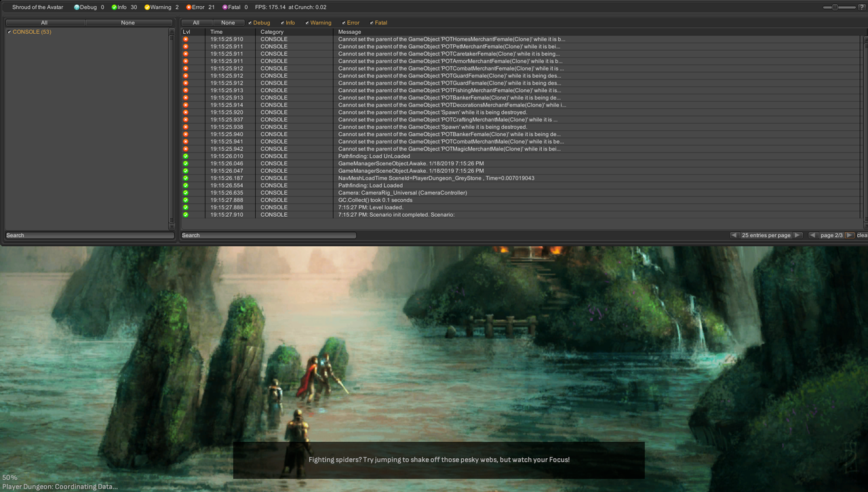The height and width of the screenshot is (492, 868).
Task: Increase entries per page with right arrow
Action: pyautogui.click(x=797, y=235)
